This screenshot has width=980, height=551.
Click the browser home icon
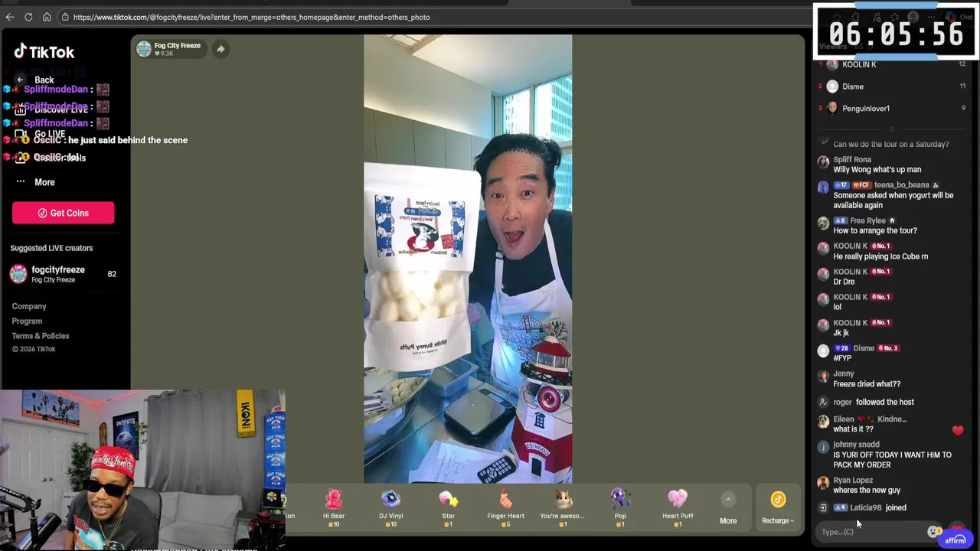47,17
